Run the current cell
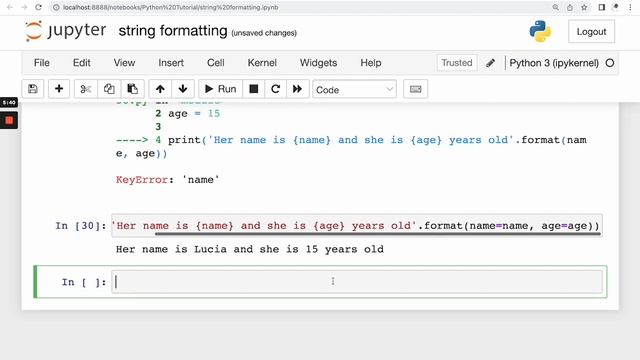 coord(220,89)
